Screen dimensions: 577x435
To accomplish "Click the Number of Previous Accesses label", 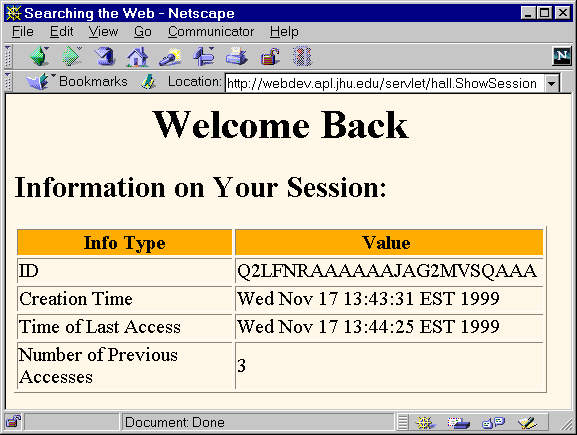I will click(98, 366).
